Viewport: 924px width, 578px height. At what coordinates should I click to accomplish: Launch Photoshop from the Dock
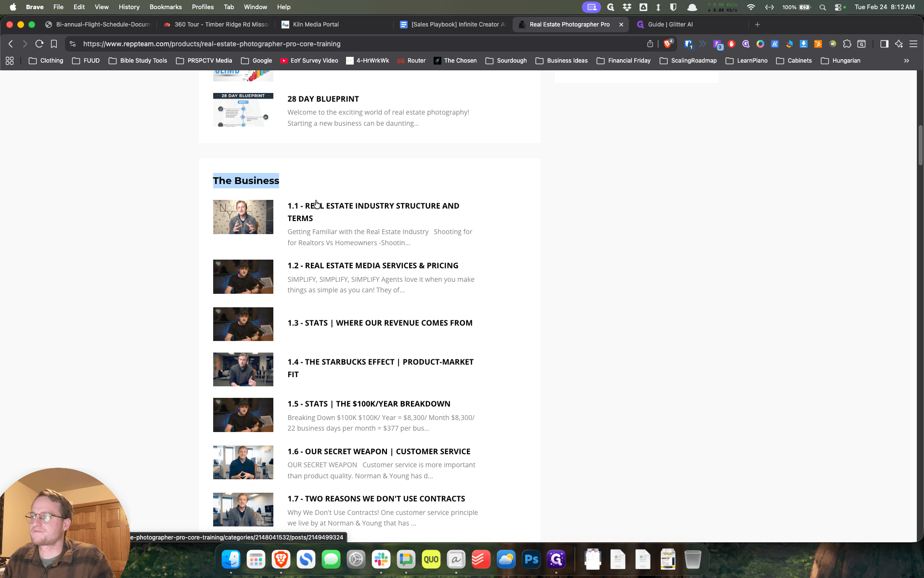click(x=531, y=559)
